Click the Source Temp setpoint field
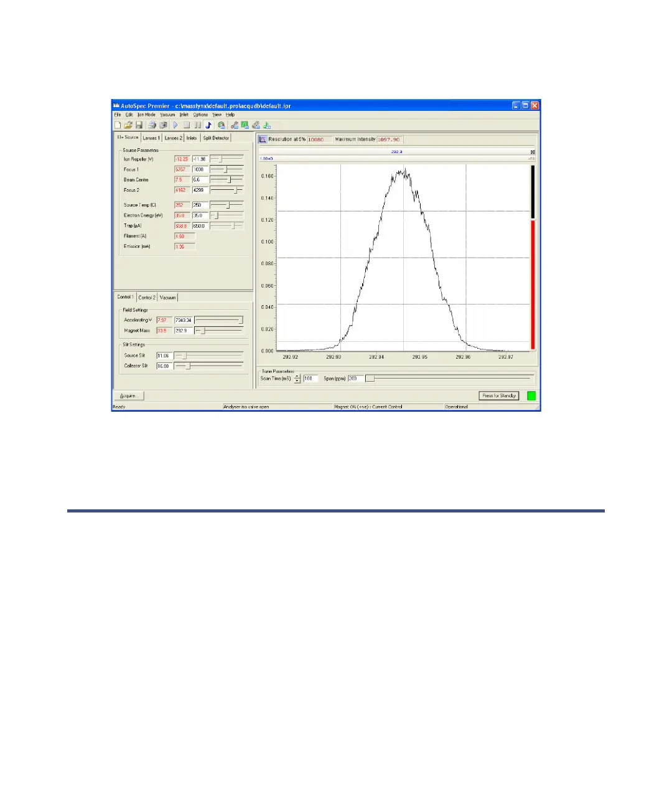Screen dimensions: 672x807 tap(200, 205)
